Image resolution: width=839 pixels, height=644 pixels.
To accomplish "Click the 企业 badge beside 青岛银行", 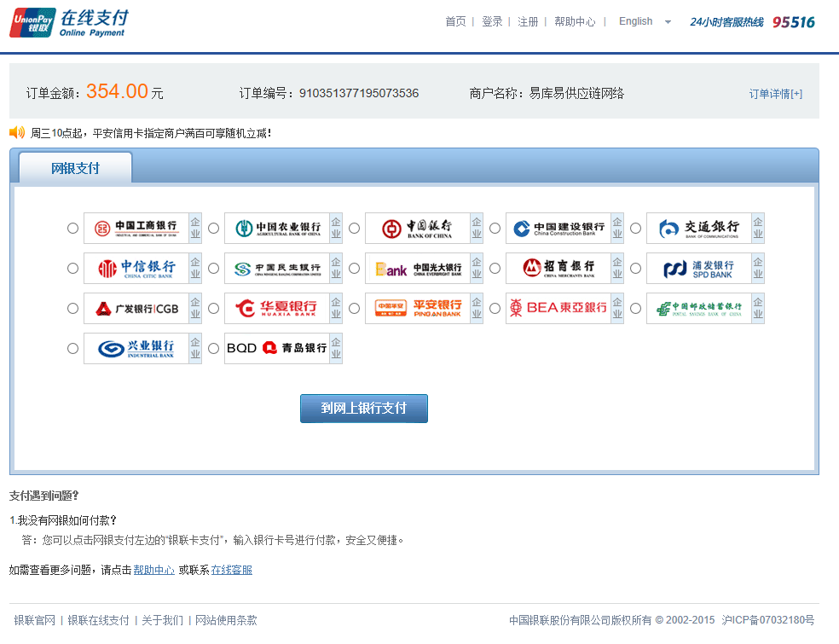I will pos(336,349).
